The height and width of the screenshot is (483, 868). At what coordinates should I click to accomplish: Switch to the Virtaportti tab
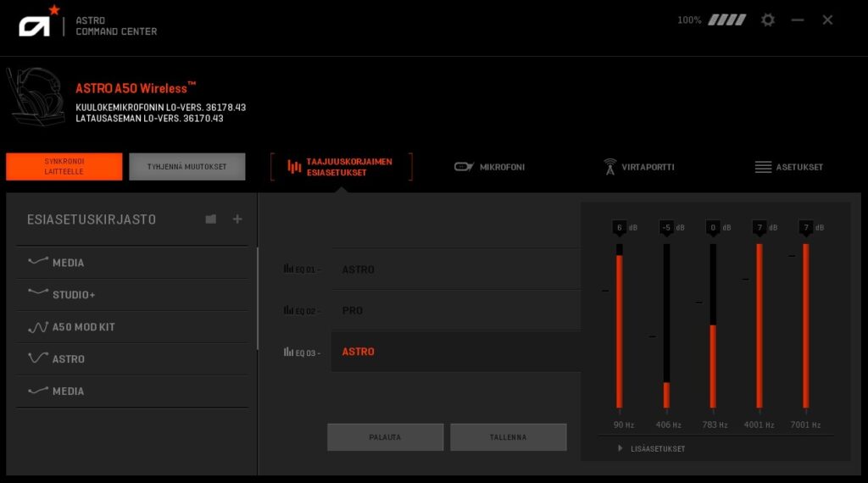pos(639,167)
